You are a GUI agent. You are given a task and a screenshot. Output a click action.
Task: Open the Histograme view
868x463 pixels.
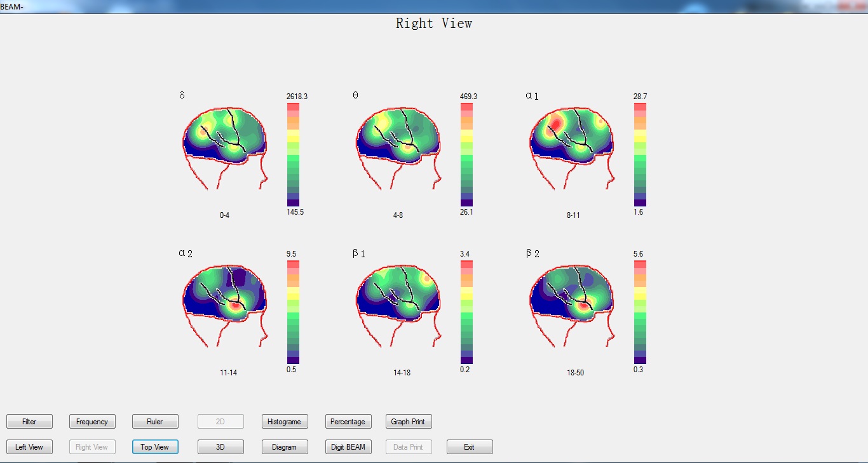coord(285,422)
